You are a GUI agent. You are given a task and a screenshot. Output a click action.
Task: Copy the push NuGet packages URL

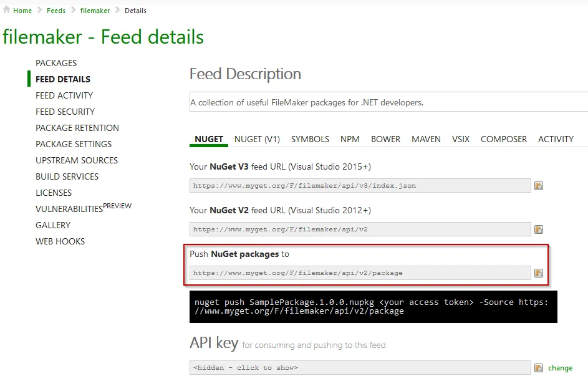pos(538,273)
